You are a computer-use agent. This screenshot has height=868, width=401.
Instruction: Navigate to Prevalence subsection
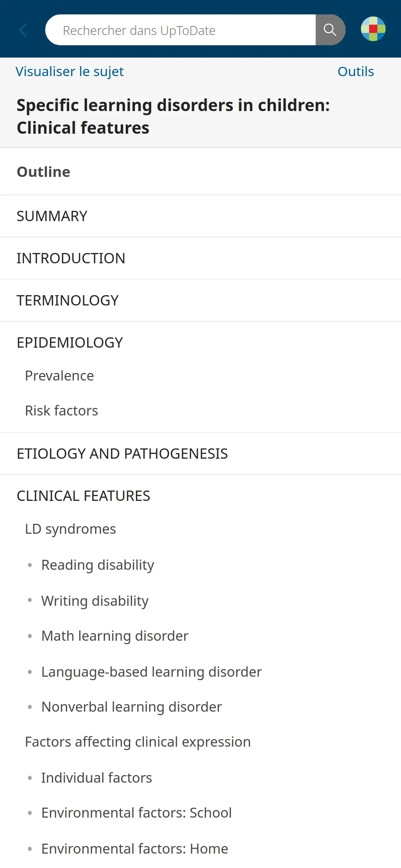pos(60,376)
